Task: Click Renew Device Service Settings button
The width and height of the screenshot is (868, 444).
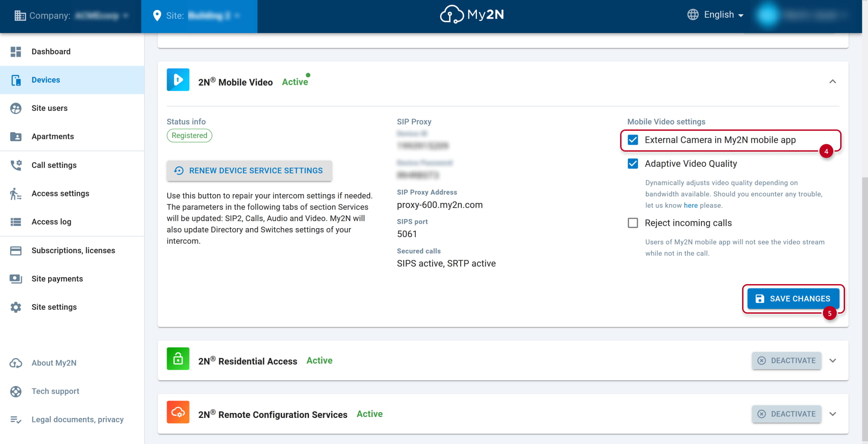Action: 249,171
